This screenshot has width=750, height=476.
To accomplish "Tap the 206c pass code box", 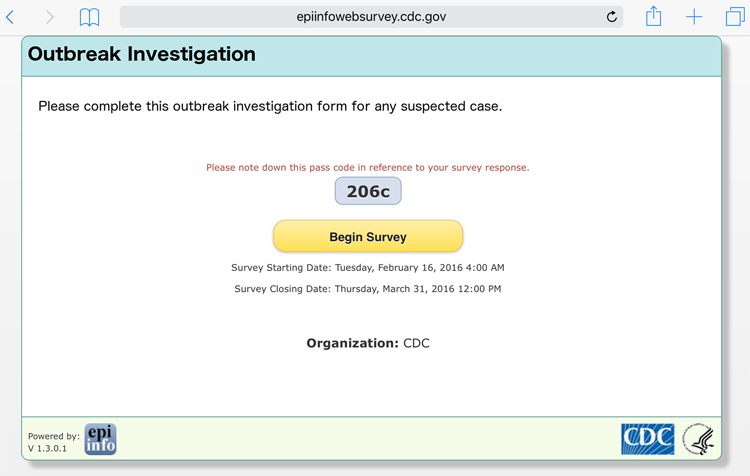I will click(x=368, y=191).
